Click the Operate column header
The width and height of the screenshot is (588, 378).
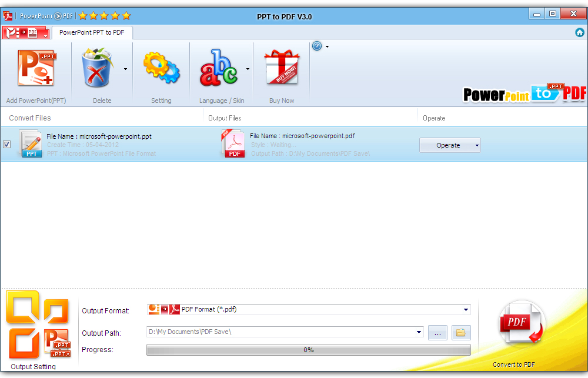click(x=434, y=118)
